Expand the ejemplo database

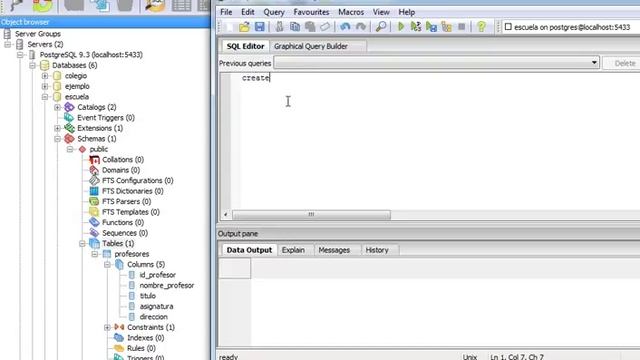[x=45, y=87]
